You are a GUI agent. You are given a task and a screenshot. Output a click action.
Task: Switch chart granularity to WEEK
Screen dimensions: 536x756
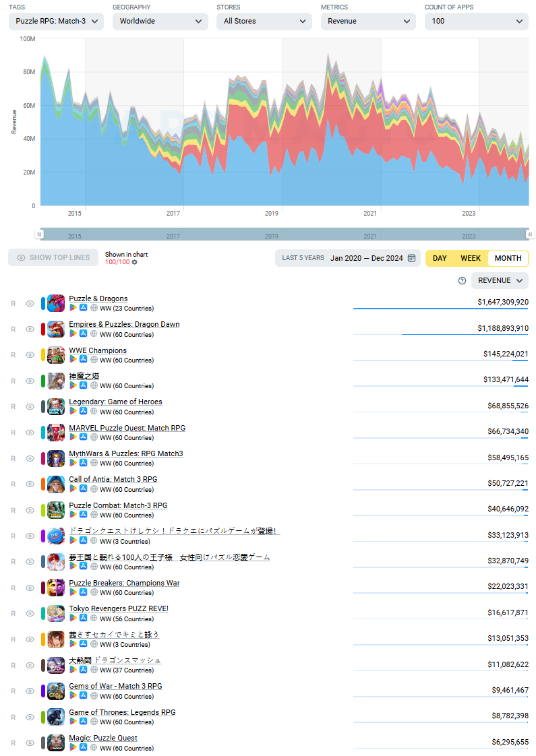coord(471,259)
